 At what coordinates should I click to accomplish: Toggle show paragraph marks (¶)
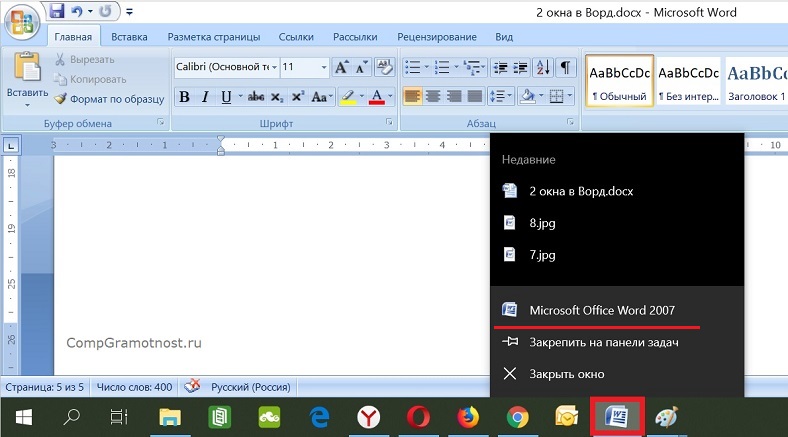click(x=565, y=67)
